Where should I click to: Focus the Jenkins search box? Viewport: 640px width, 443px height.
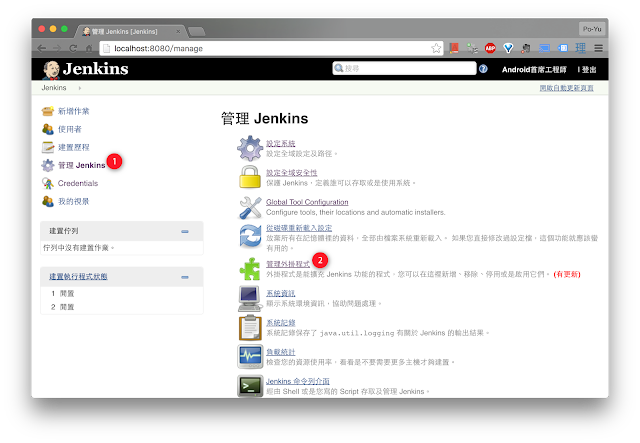point(404,68)
